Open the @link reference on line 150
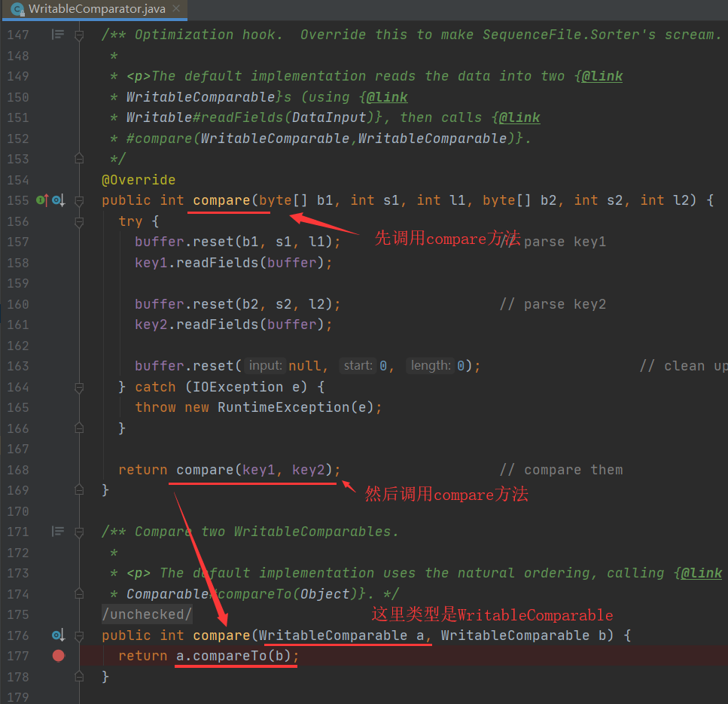The width and height of the screenshot is (728, 704). point(387,97)
